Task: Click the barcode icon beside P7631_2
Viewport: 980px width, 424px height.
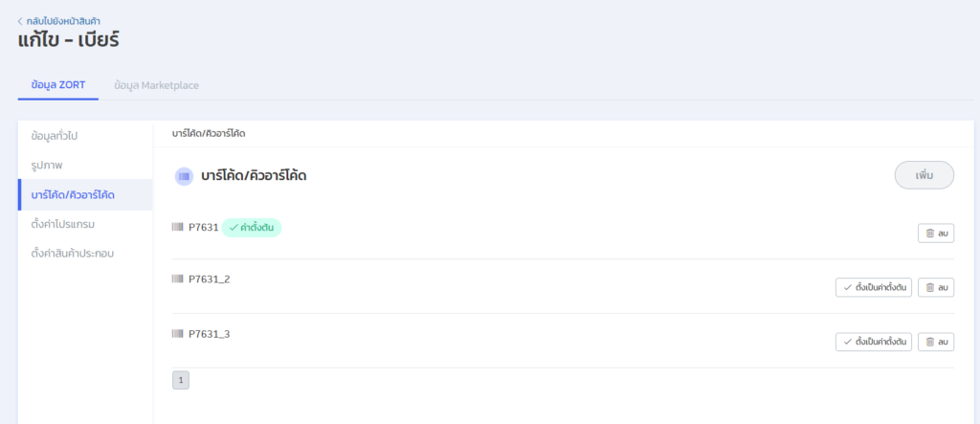Action: point(177,279)
